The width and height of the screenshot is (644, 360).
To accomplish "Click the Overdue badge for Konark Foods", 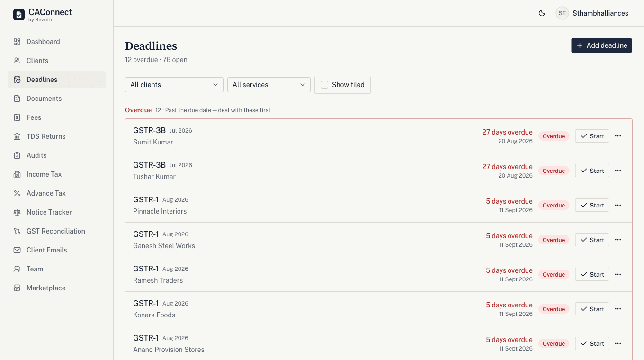I will (x=554, y=309).
